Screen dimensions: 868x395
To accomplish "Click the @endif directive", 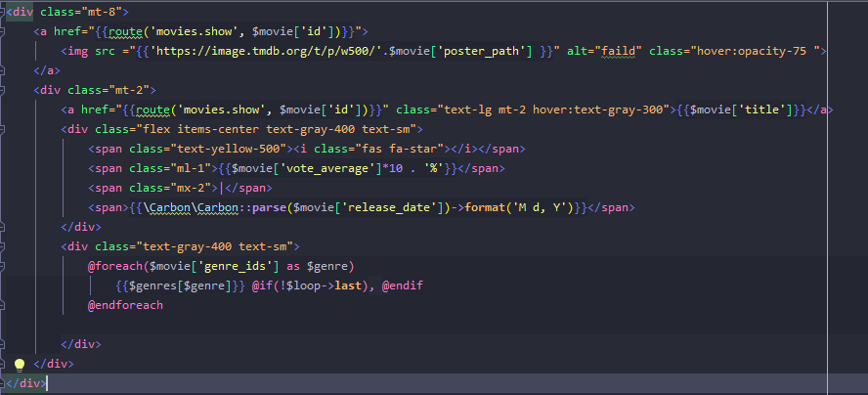I will pos(403,285).
